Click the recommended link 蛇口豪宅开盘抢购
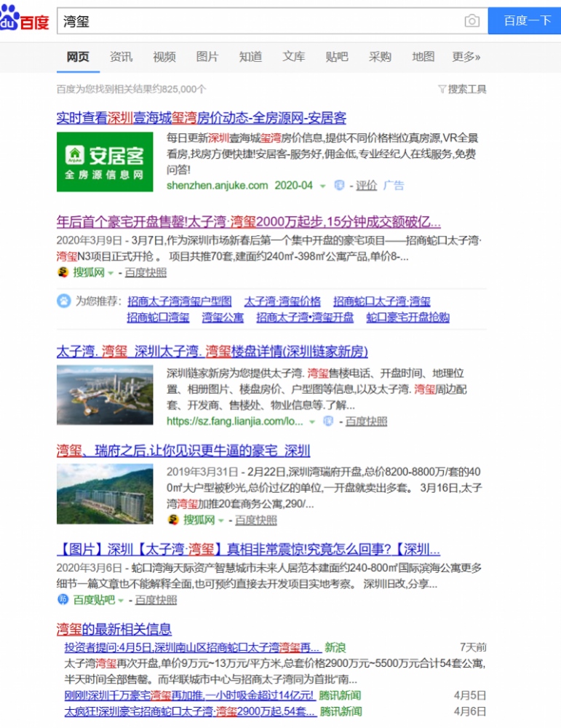This screenshot has width=561, height=728. click(x=408, y=317)
